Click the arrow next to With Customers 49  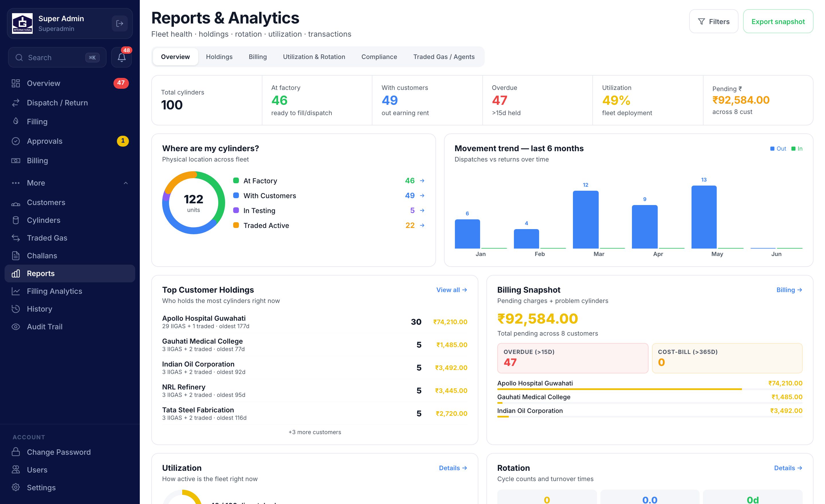(x=422, y=195)
